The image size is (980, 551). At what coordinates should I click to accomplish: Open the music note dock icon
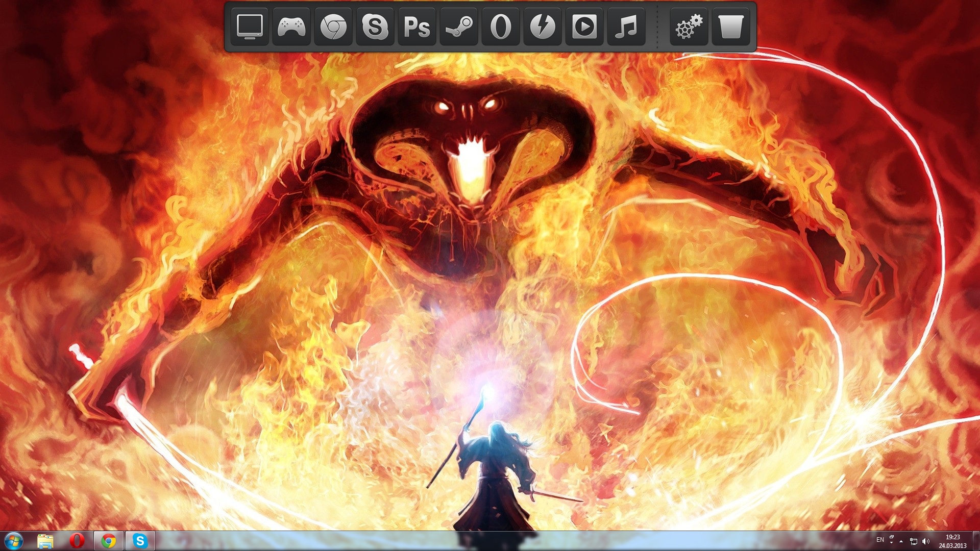[626, 27]
